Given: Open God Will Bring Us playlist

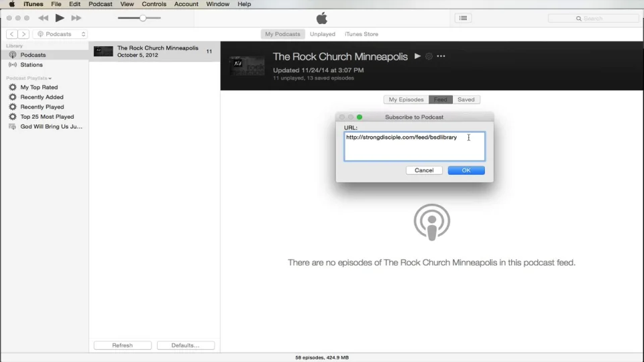Looking at the screenshot, I should (52, 127).
